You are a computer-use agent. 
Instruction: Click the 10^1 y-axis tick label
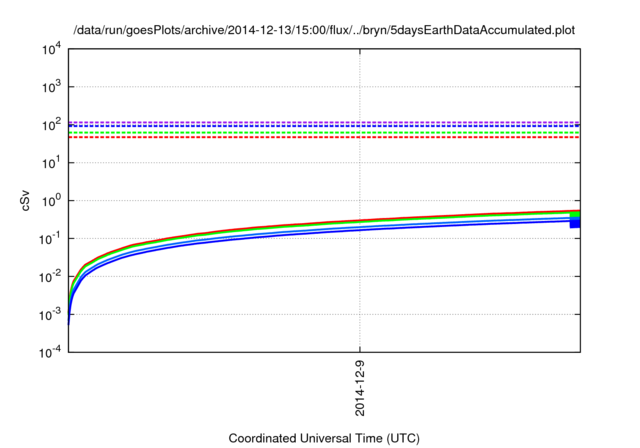pos(51,163)
